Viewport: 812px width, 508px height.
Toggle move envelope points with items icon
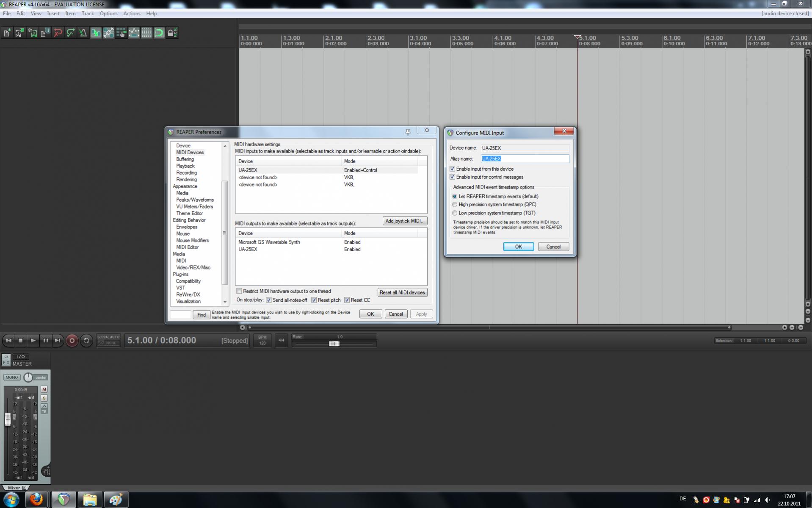(x=134, y=33)
